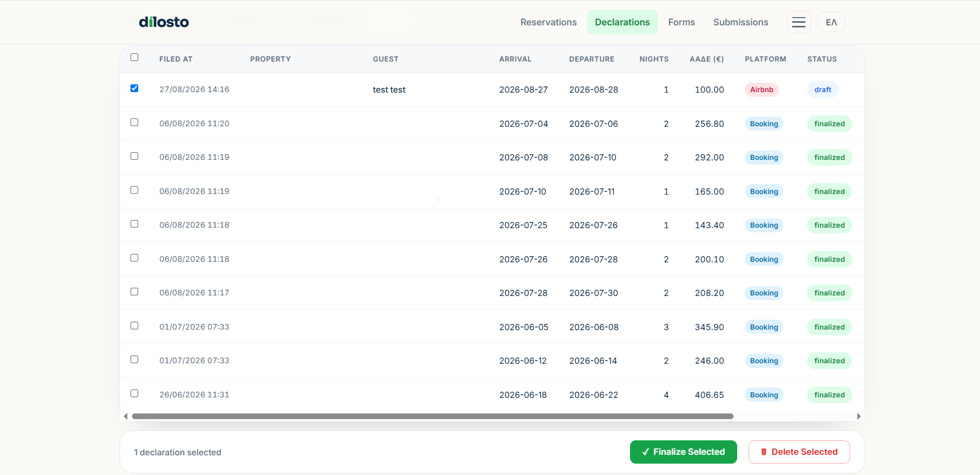Tick checkbox for row arriving 2026-07-26
The image size is (980, 475).
point(135,258)
